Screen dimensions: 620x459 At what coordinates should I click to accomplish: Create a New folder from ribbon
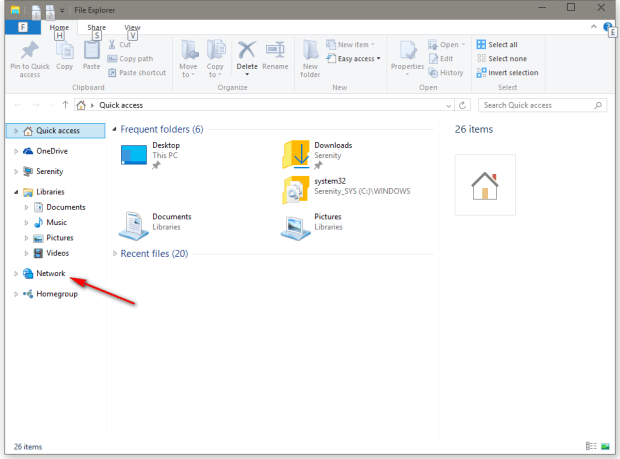click(311, 57)
